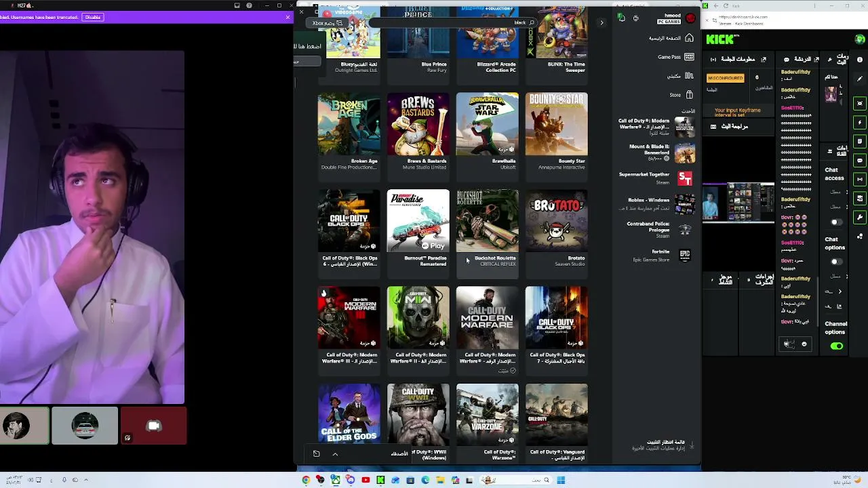The image size is (868, 488).
Task: Toggle the Channel options green switch
Action: (x=837, y=346)
